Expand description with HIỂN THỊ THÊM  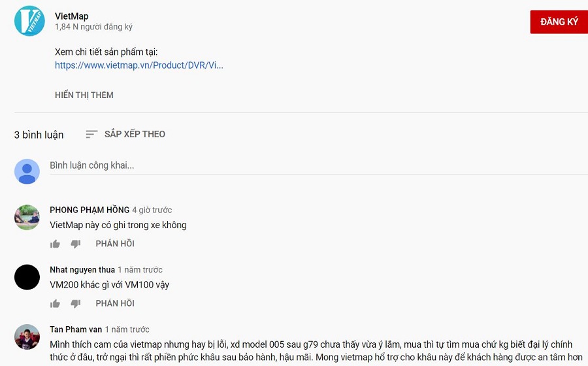pos(84,95)
